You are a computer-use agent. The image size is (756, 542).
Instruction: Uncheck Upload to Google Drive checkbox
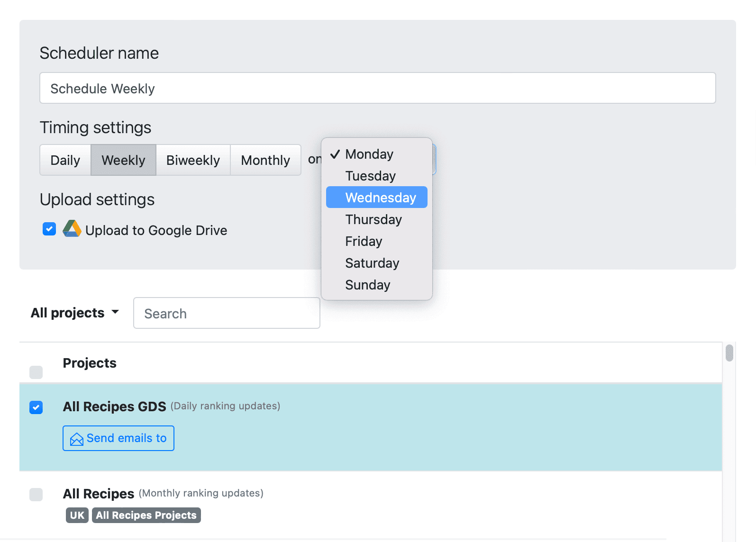49,229
